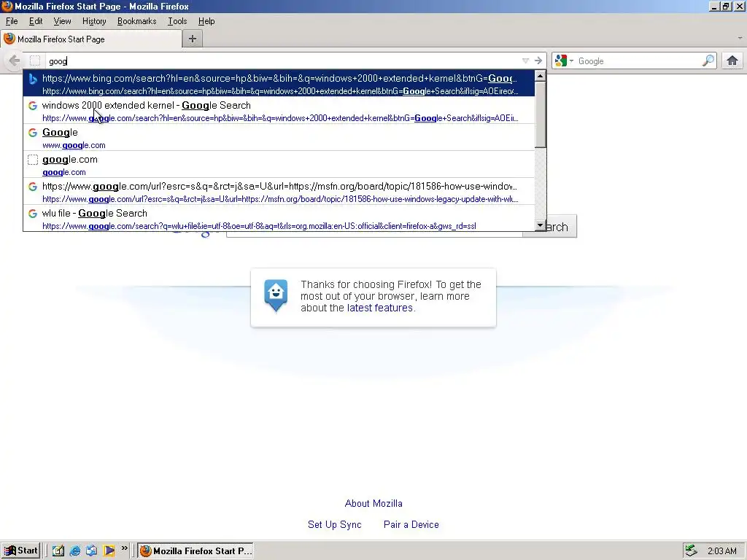This screenshot has width=747, height=560.
Task: Click the Go arrow in address bar
Action: click(x=538, y=61)
